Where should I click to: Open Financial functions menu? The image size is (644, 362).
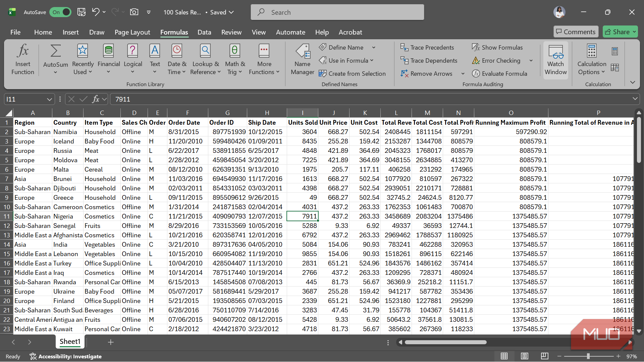point(109,60)
